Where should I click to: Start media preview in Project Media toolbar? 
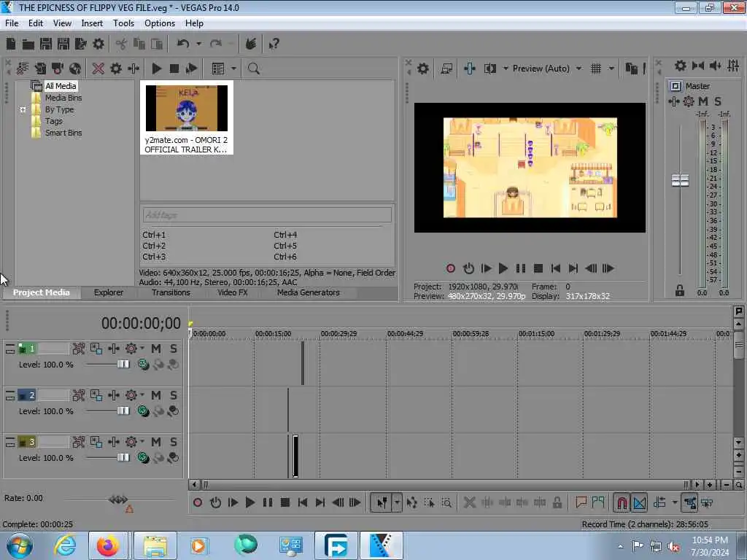[156, 69]
